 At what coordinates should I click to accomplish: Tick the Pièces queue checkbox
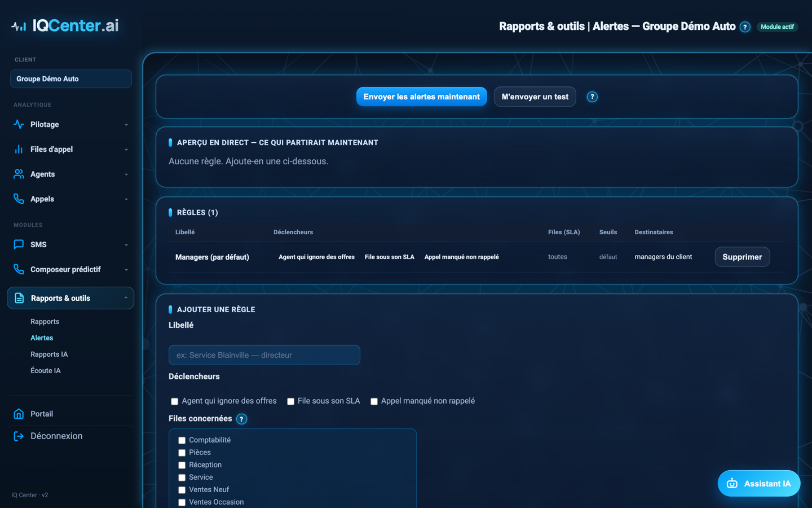[182, 453]
